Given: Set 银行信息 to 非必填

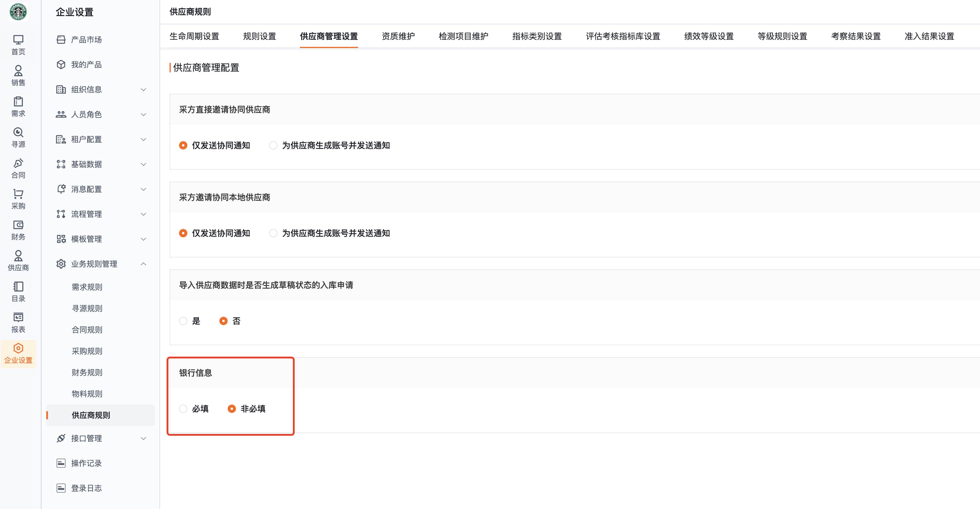Looking at the screenshot, I should tap(232, 408).
